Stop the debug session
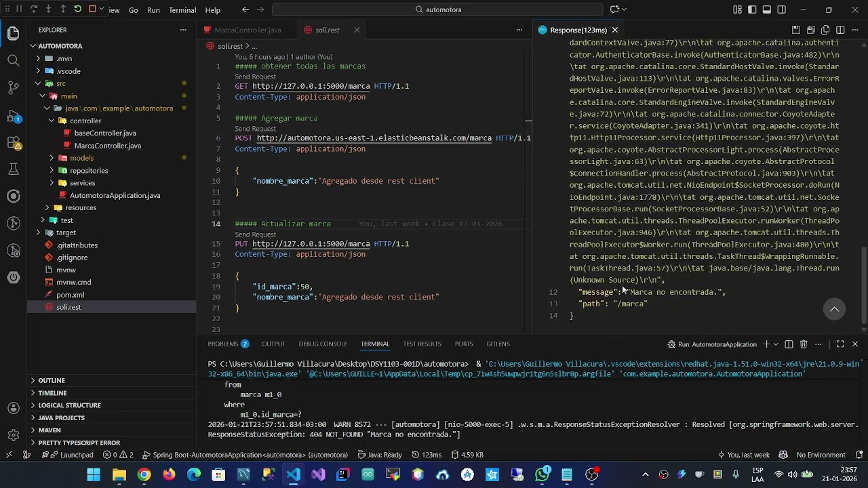The image size is (868, 488). [92, 9]
